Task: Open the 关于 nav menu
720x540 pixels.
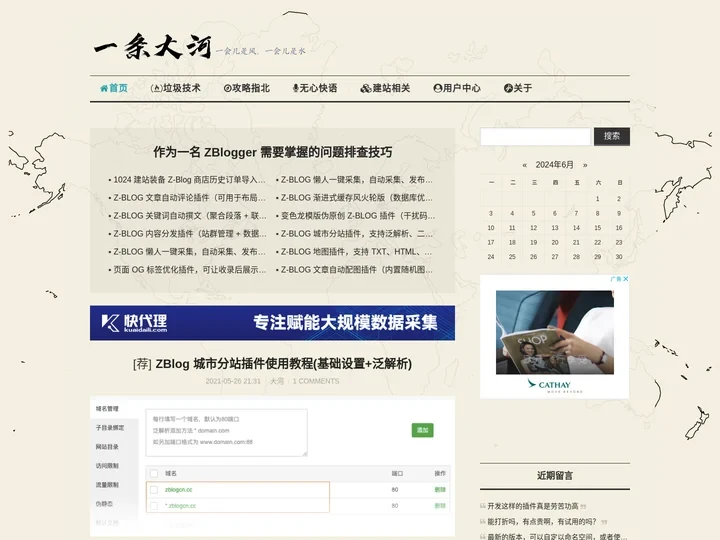Action: click(518, 88)
